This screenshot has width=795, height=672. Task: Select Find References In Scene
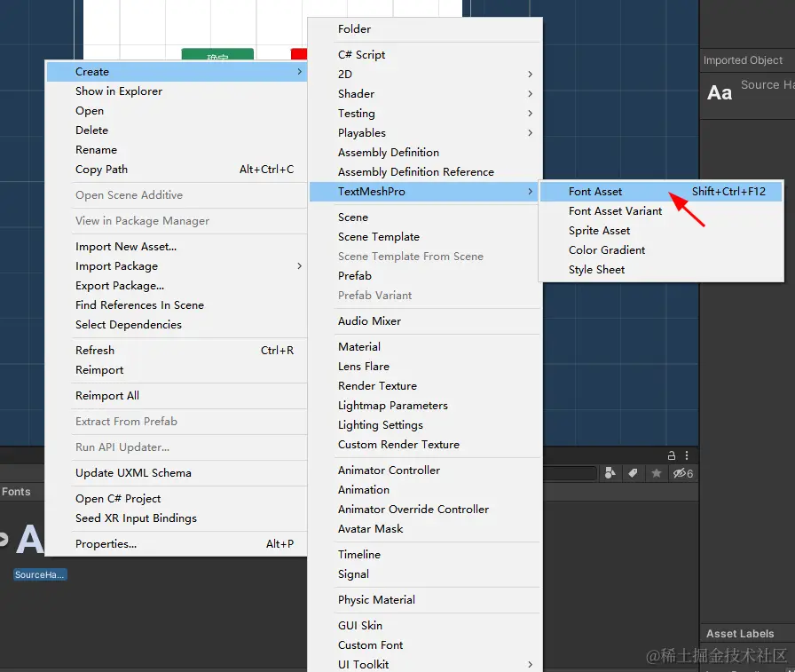click(177, 304)
